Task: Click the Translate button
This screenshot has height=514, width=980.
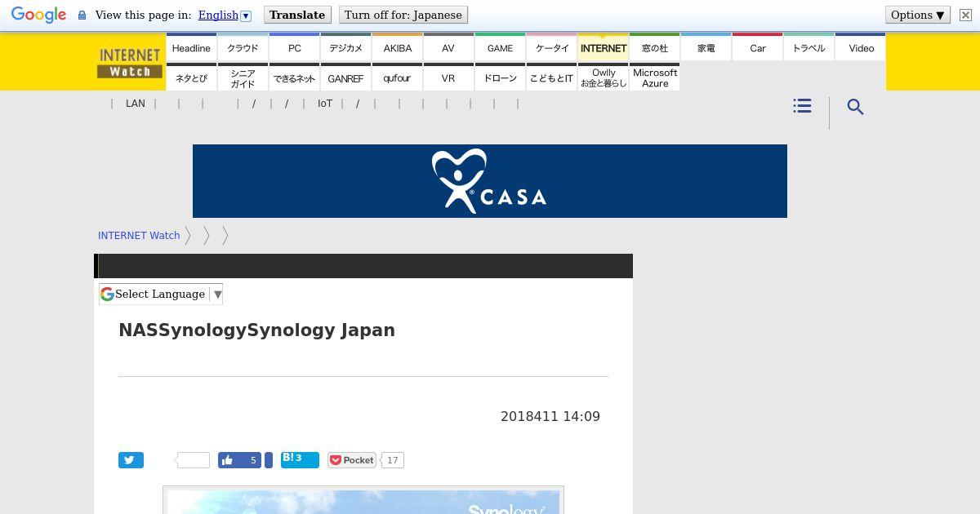Action: pos(297,15)
